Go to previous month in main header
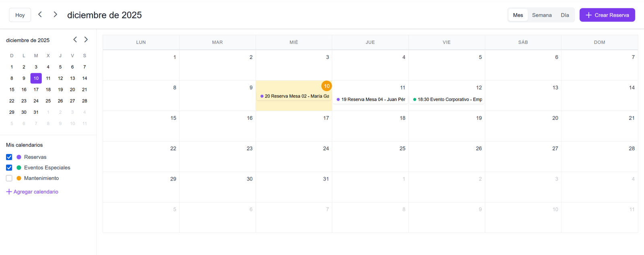The height and width of the screenshot is (255, 644). (x=40, y=14)
